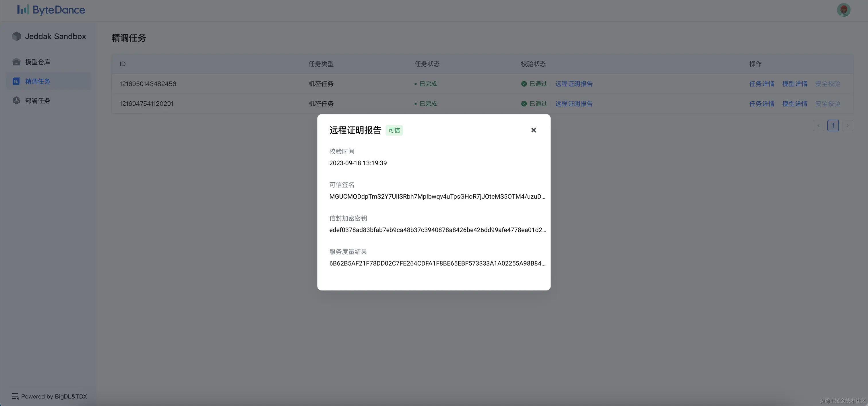Open the user avatar menu
The height and width of the screenshot is (406, 868).
pyautogui.click(x=843, y=10)
